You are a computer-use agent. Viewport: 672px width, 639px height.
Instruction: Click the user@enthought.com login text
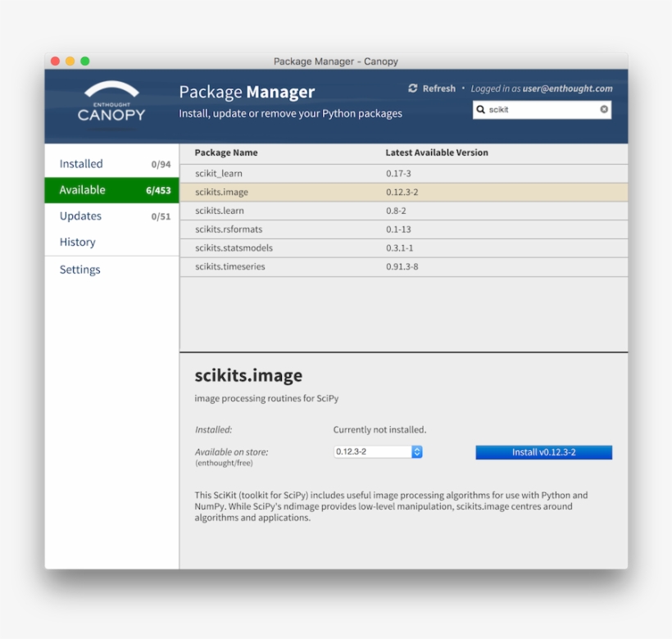pyautogui.click(x=567, y=88)
